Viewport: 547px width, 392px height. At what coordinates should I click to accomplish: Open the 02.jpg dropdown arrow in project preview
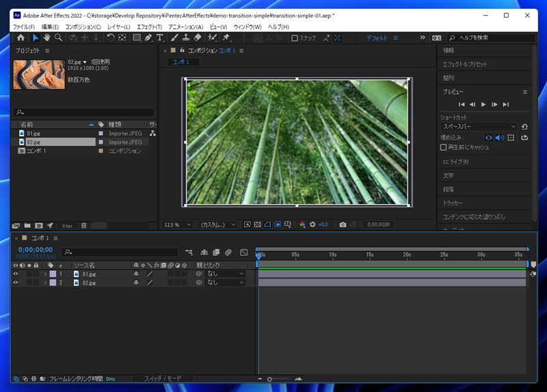pos(85,62)
